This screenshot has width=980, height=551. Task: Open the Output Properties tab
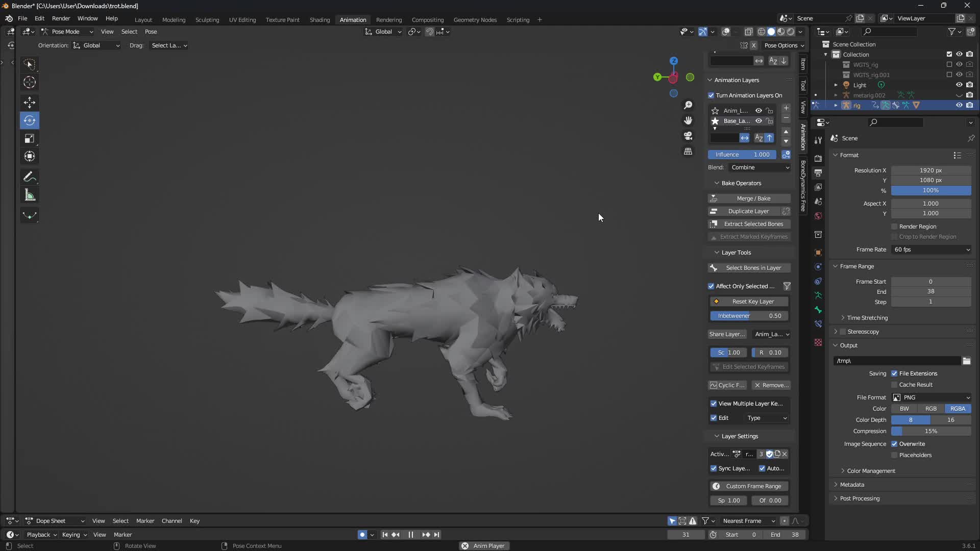pyautogui.click(x=818, y=173)
